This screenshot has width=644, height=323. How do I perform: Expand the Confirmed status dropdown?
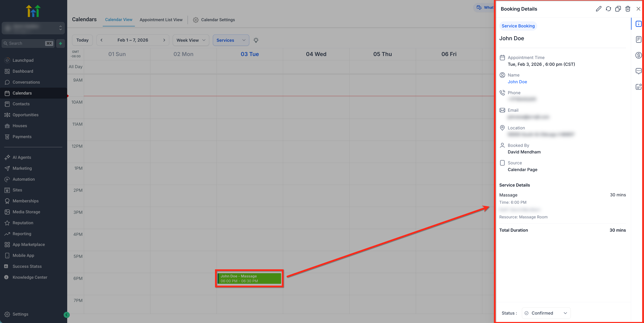[x=546, y=313]
